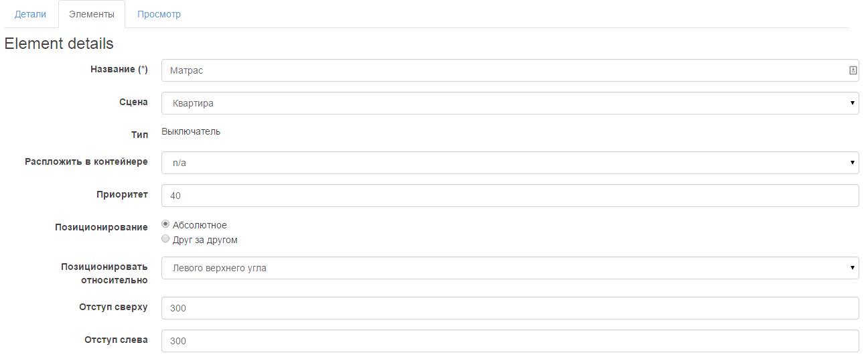The width and height of the screenshot is (868, 361).
Task: Click the Сцена label text
Action: point(133,102)
